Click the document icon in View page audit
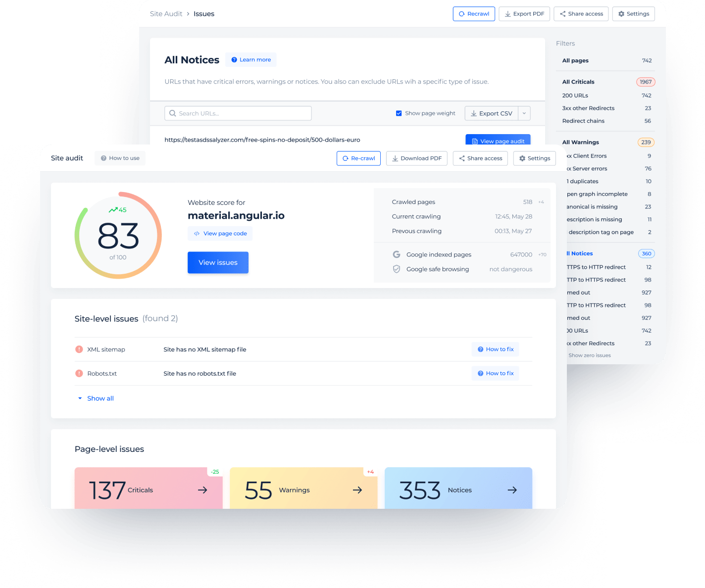705x588 pixels. 475,141
